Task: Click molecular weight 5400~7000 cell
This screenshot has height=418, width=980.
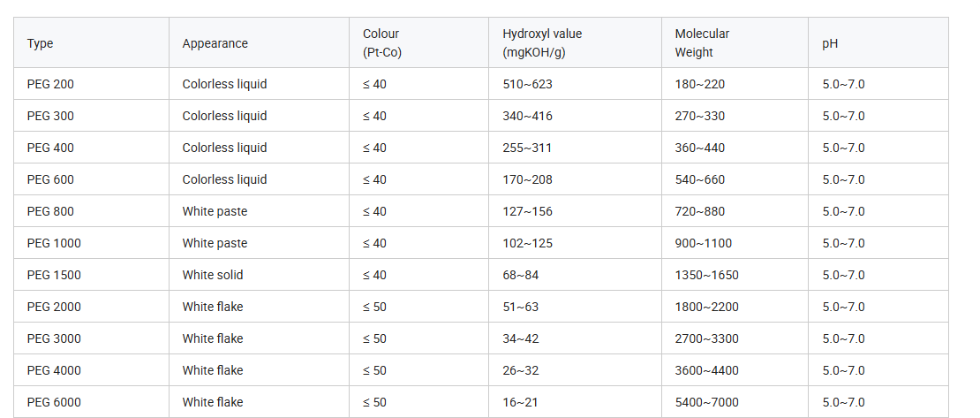Action: point(707,402)
